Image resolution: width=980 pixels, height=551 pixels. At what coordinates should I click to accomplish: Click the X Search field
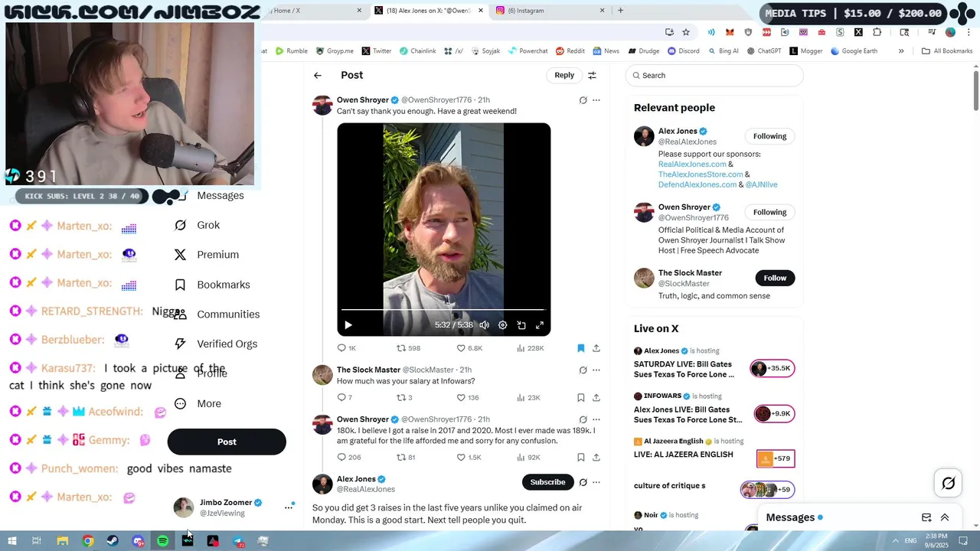714,75
